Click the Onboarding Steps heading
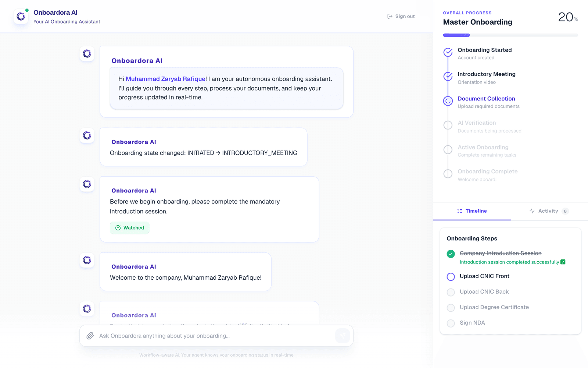 click(472, 238)
